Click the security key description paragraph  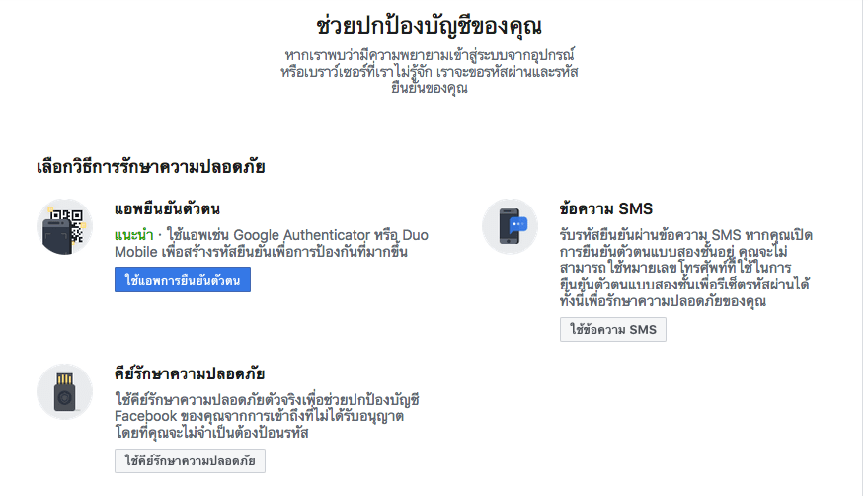pos(267,416)
